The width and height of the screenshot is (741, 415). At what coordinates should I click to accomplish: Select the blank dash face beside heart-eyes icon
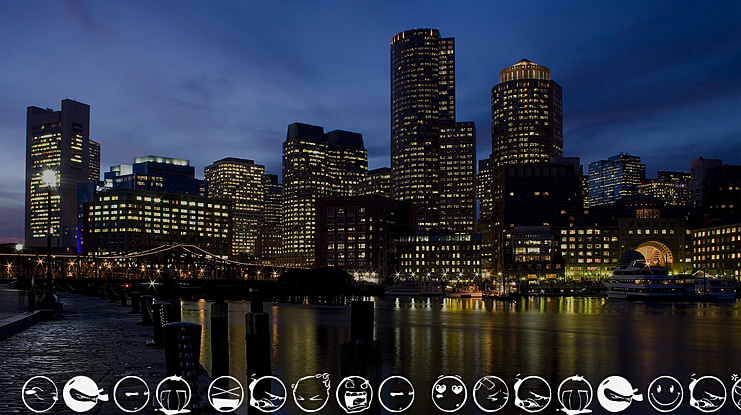pos(396,393)
